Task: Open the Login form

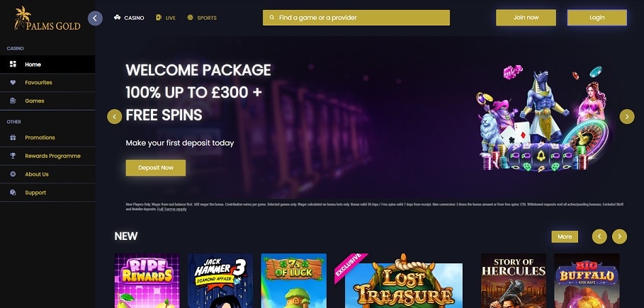Action: (x=597, y=18)
